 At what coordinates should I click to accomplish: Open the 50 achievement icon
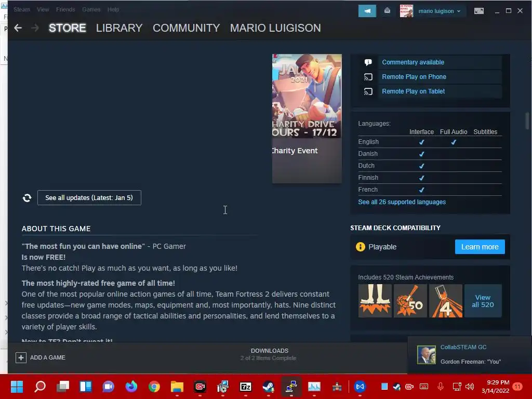(410, 301)
